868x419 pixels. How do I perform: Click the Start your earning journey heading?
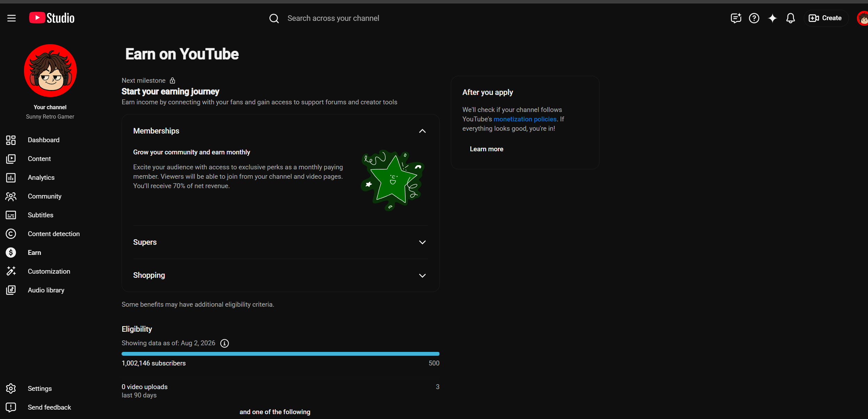[x=170, y=91]
